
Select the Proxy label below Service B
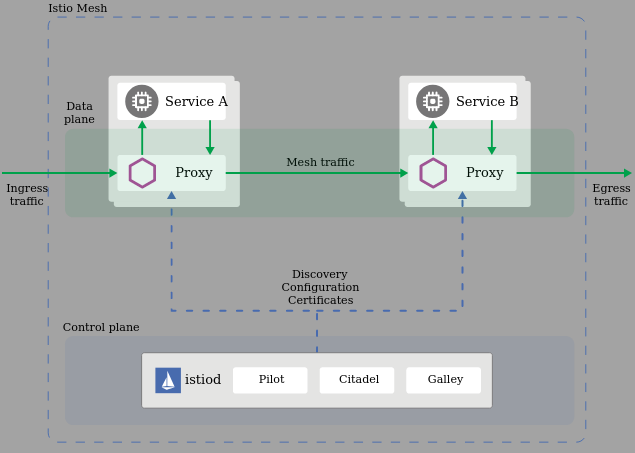(484, 173)
